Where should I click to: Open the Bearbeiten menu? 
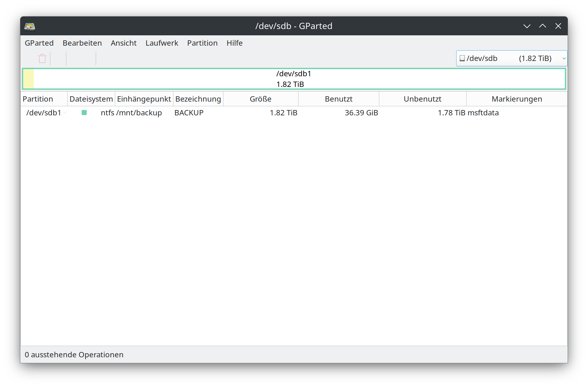coord(82,43)
